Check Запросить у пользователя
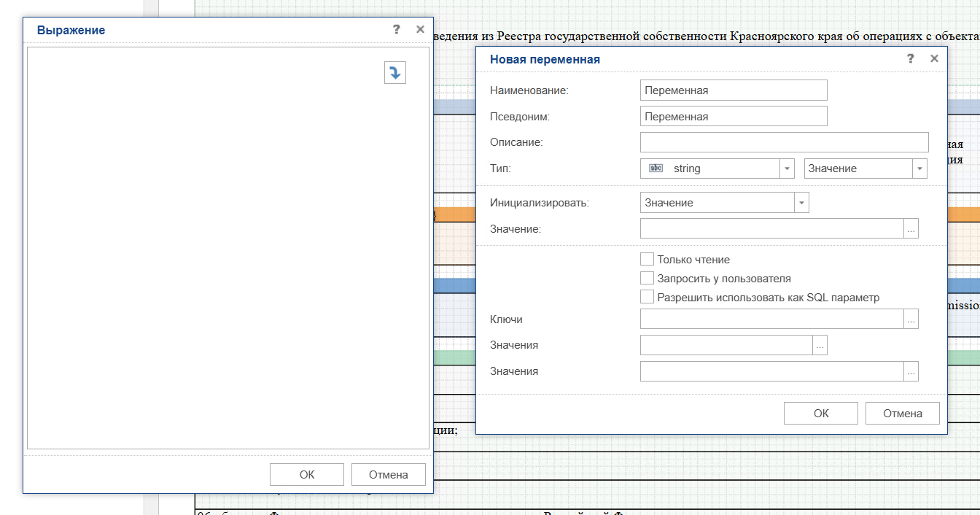Viewport: 980px width, 515px height. coord(647,278)
